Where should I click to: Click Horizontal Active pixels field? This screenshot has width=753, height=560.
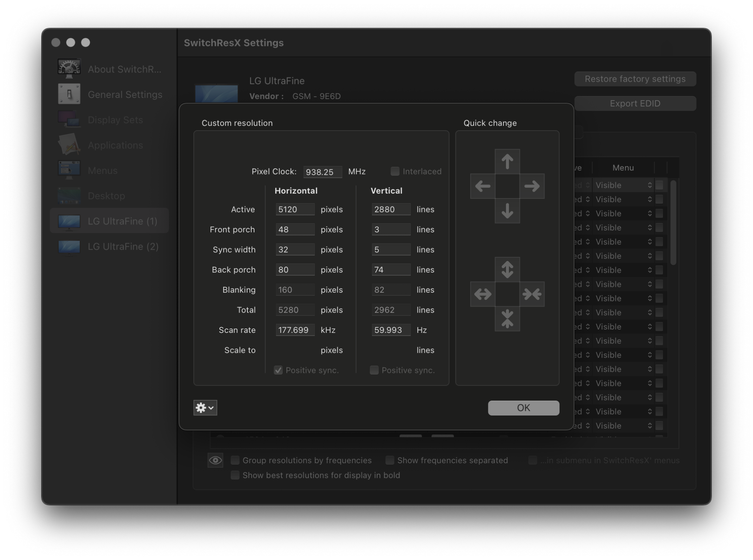click(295, 209)
